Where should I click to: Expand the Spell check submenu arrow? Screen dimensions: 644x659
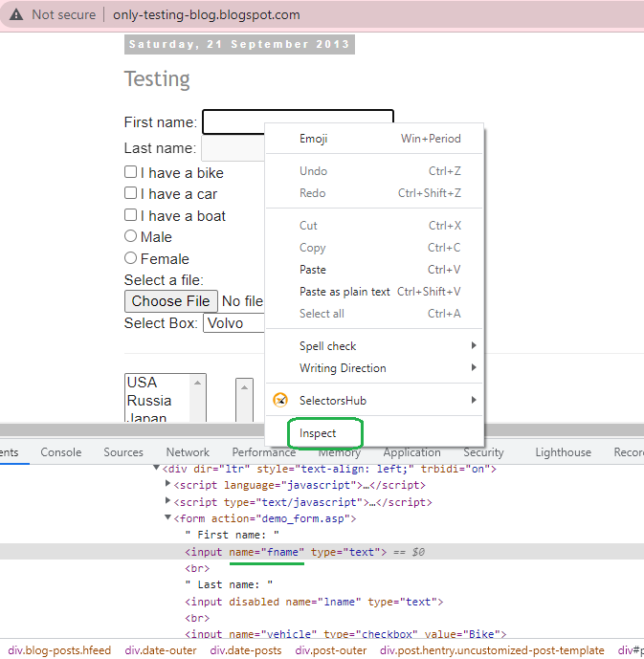(474, 345)
